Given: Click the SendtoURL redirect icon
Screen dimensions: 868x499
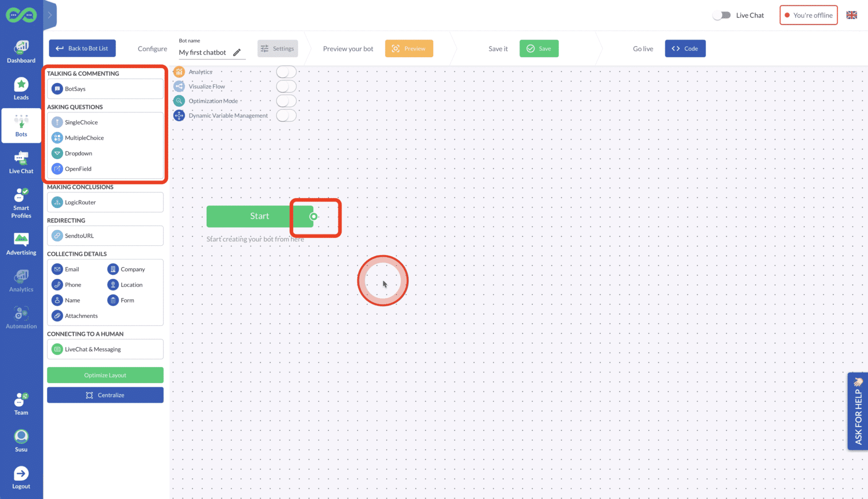Looking at the screenshot, I should pos(57,236).
